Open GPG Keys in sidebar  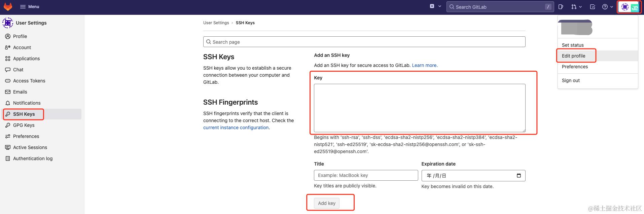tap(24, 125)
